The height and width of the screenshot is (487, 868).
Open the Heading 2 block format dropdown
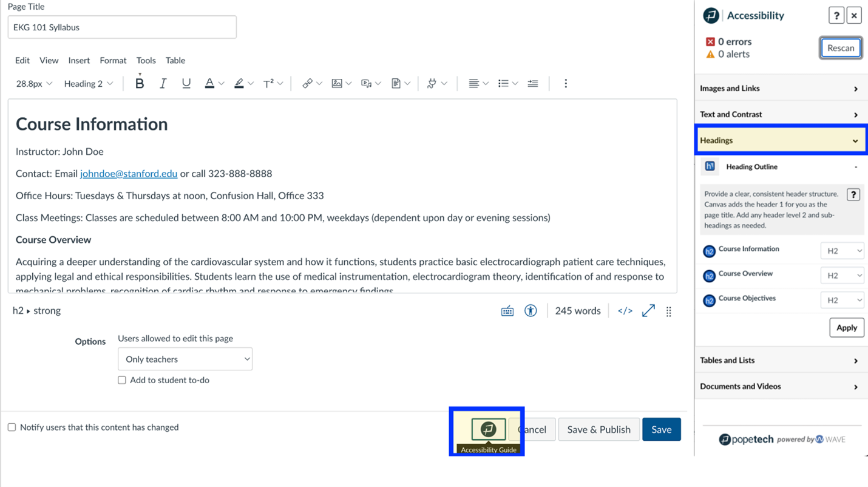click(89, 84)
